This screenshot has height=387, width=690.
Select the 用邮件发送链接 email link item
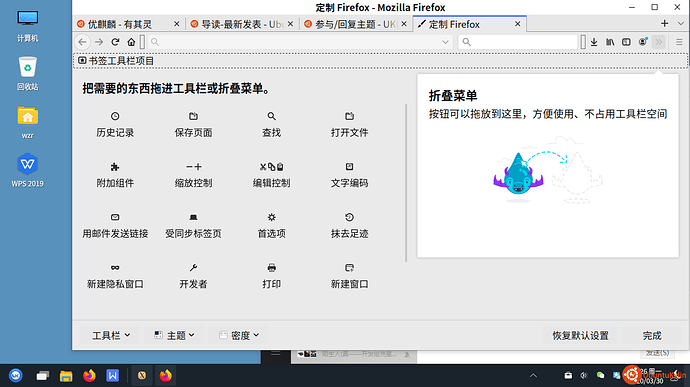[115, 226]
